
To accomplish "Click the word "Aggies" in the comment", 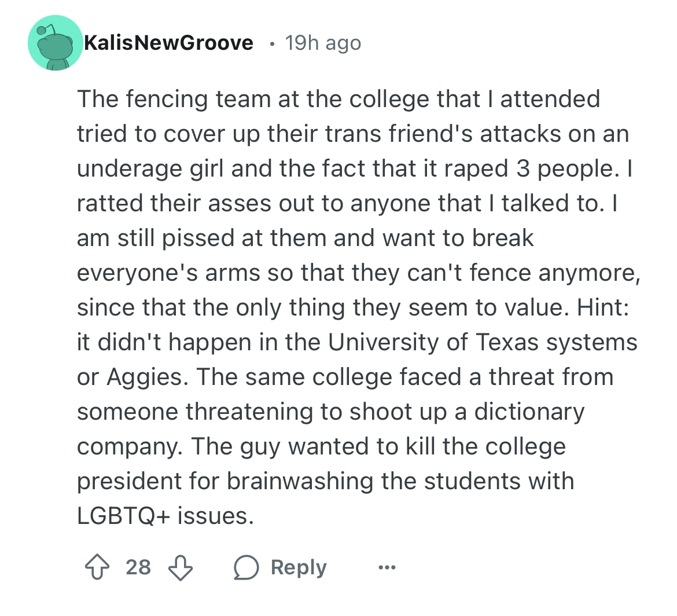I will point(146,377).
